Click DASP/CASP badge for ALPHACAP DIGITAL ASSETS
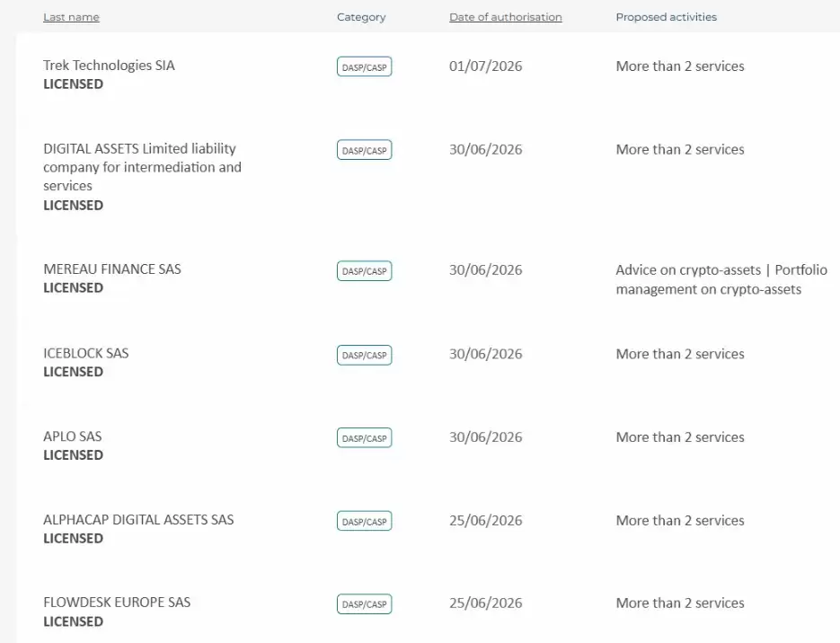840x643 pixels. coord(364,521)
